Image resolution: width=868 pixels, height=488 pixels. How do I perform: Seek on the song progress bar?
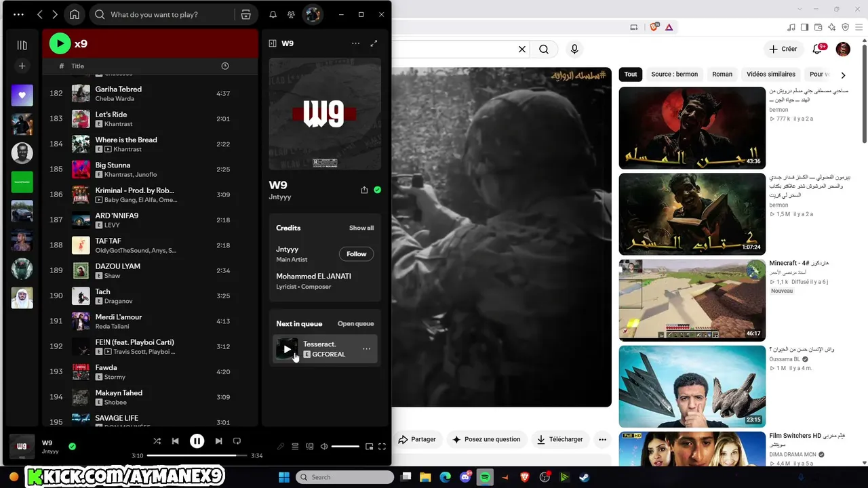197,455
